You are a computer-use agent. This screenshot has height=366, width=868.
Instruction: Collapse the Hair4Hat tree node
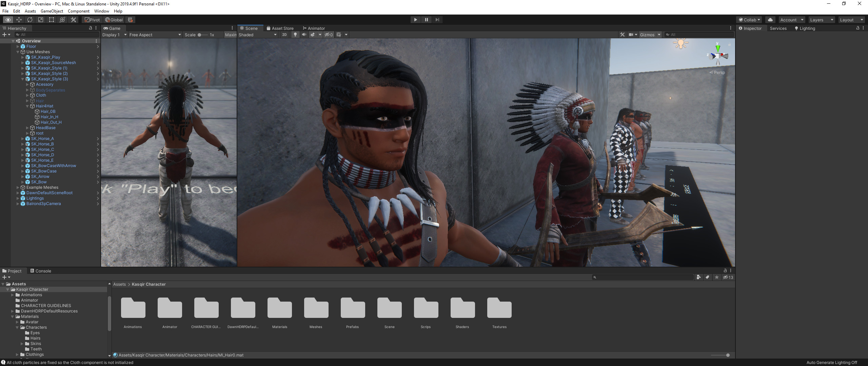pyautogui.click(x=27, y=106)
